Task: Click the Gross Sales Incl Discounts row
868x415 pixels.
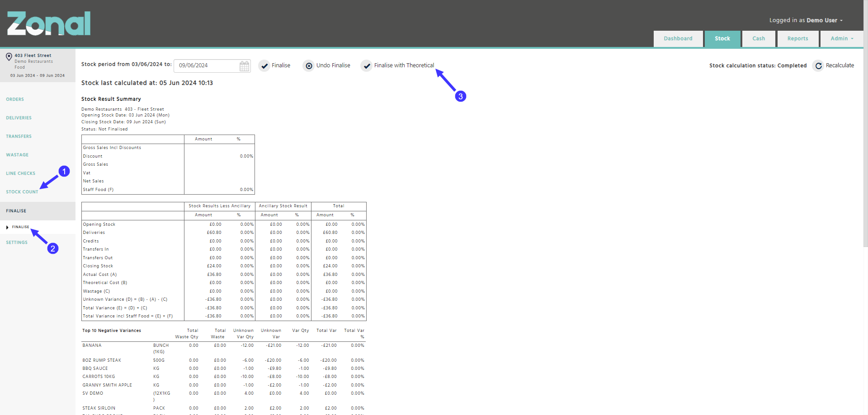Action: 168,148
